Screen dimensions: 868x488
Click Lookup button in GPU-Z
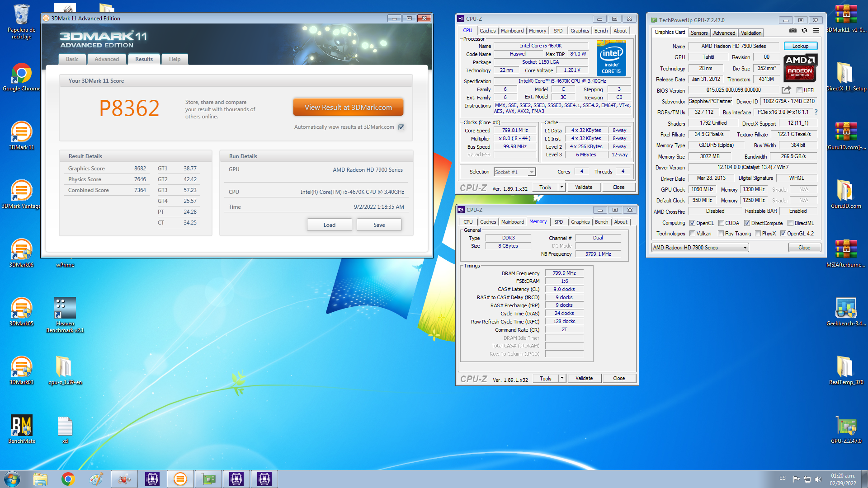[x=800, y=46]
